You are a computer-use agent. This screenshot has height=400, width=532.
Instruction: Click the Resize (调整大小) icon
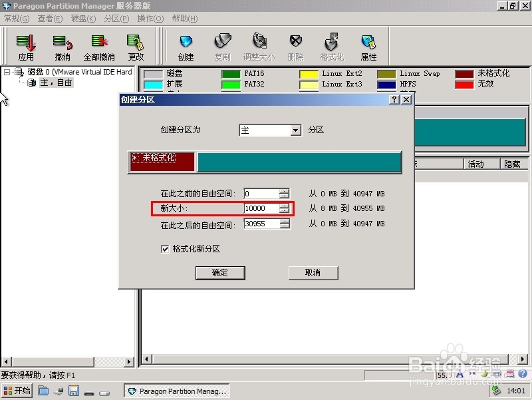259,47
